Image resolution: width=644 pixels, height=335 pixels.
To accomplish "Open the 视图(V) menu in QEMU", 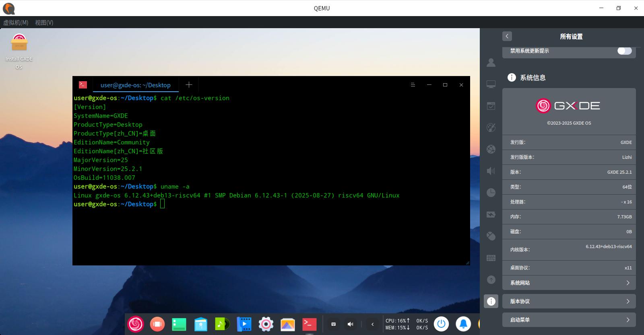I will pyautogui.click(x=44, y=23).
